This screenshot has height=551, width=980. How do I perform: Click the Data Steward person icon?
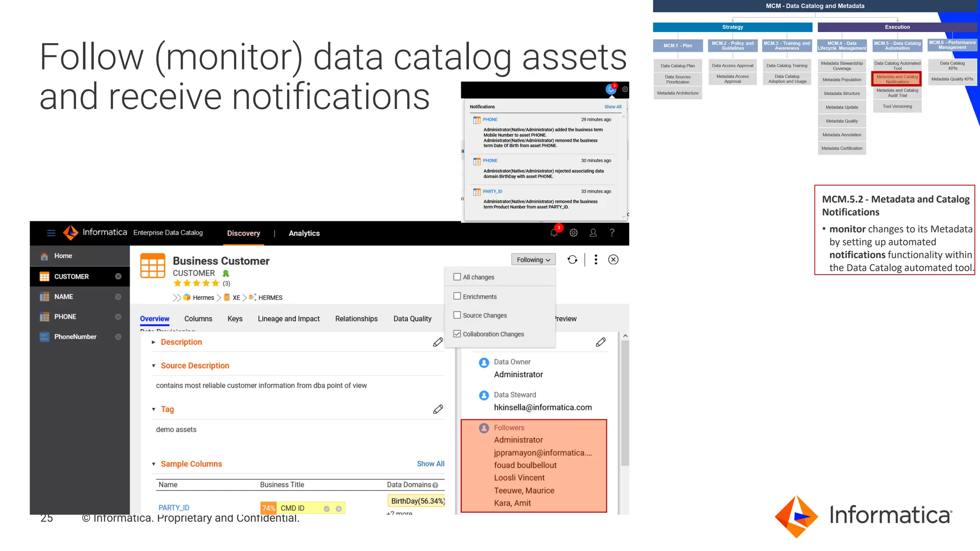[x=484, y=396]
